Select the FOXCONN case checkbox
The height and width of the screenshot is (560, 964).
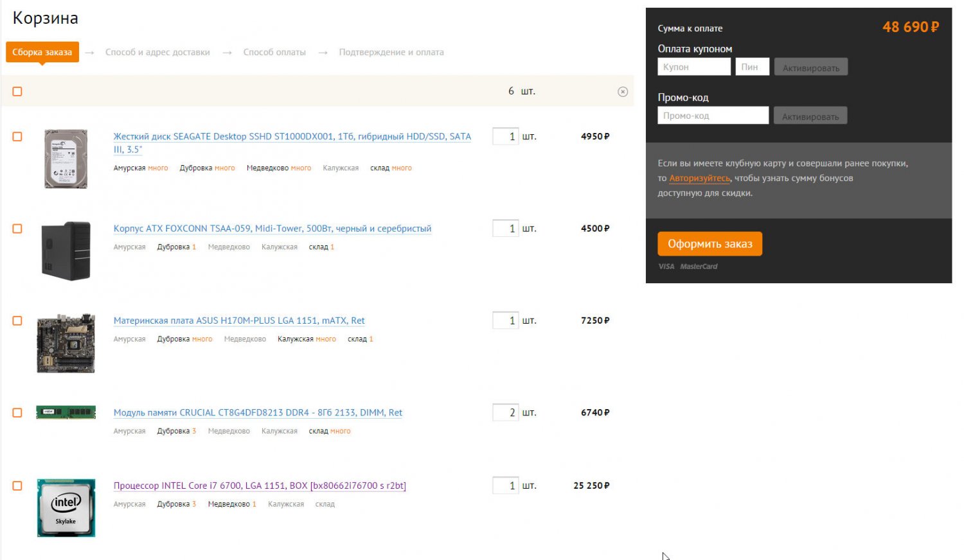coord(17,229)
